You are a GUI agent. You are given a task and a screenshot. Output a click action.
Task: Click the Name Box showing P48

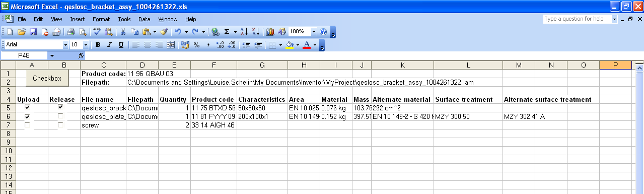[24, 55]
